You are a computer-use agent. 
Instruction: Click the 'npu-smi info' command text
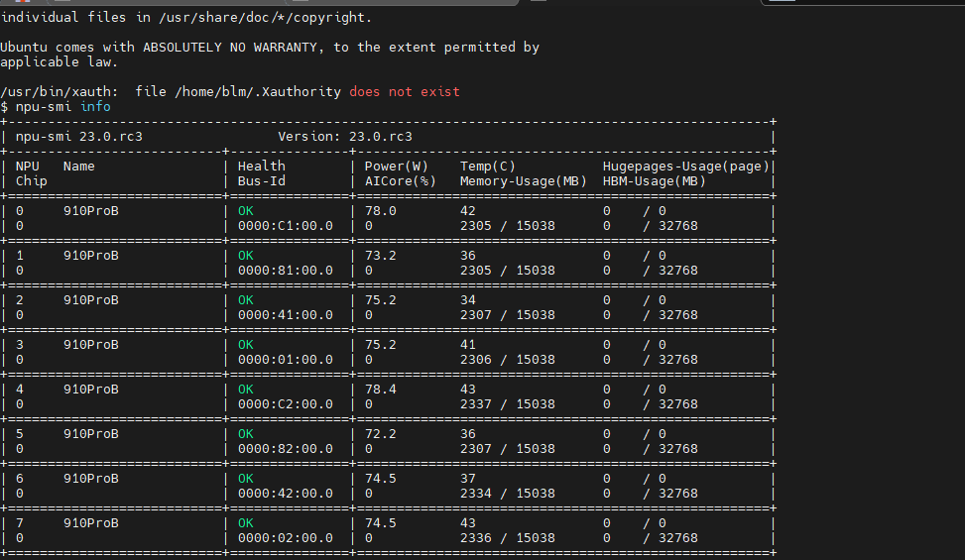point(62,106)
